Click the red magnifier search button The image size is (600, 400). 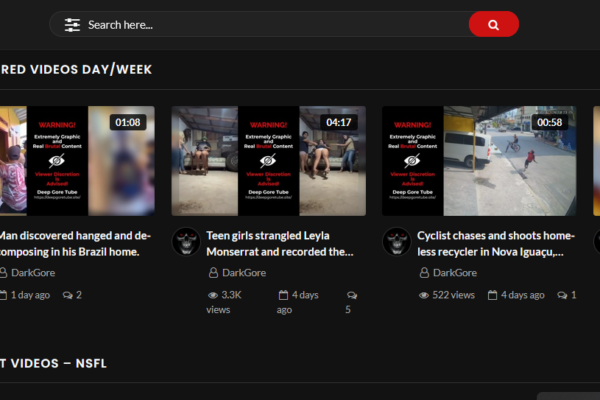493,25
